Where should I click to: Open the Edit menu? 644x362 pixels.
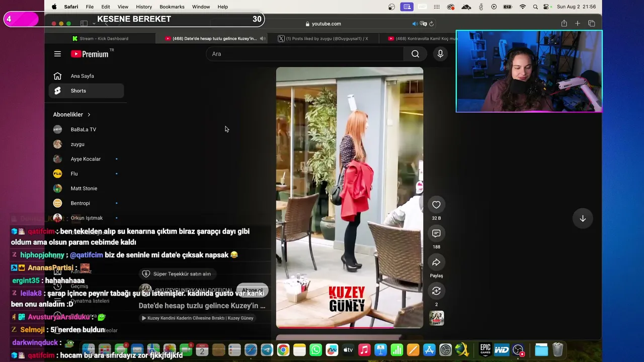(106, 7)
